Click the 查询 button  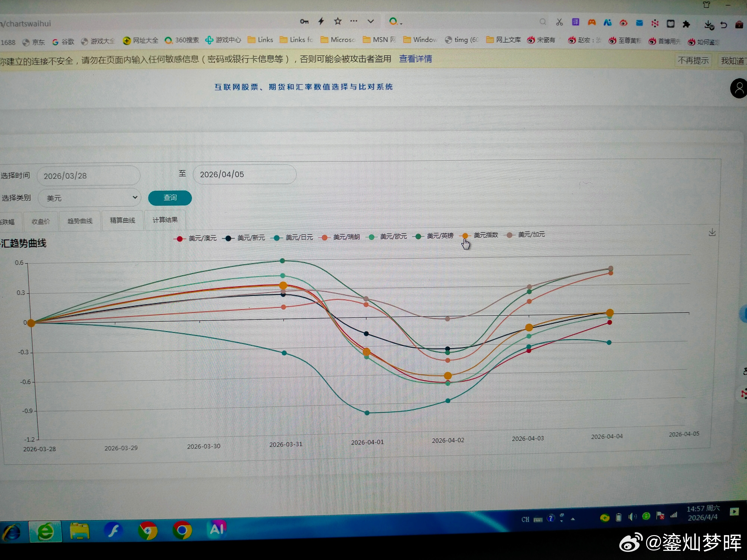[170, 198]
